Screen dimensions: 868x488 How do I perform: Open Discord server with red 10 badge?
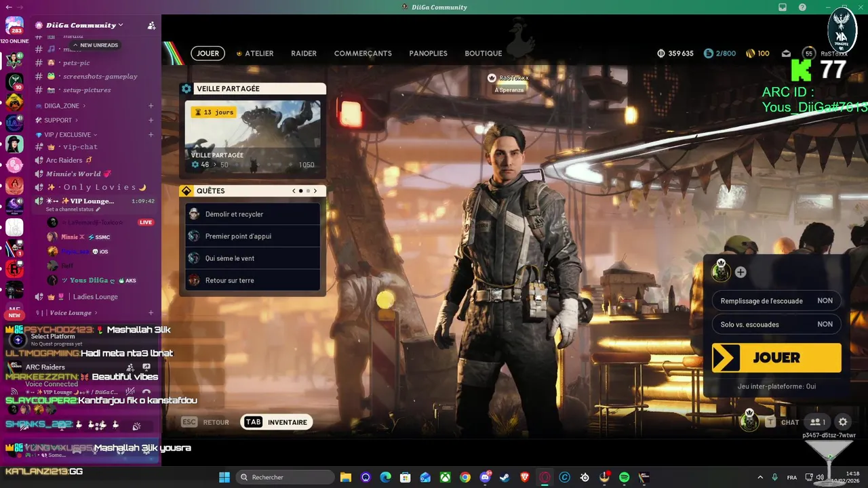click(x=14, y=82)
